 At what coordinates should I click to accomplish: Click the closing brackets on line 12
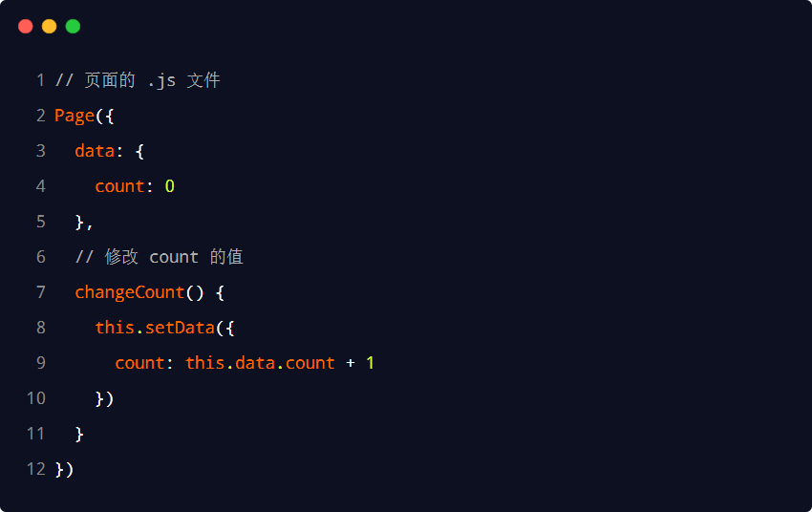[64, 469]
